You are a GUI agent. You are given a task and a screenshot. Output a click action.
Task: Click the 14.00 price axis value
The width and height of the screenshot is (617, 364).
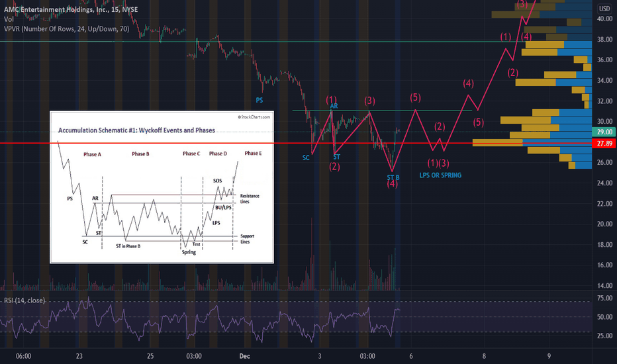point(604,286)
